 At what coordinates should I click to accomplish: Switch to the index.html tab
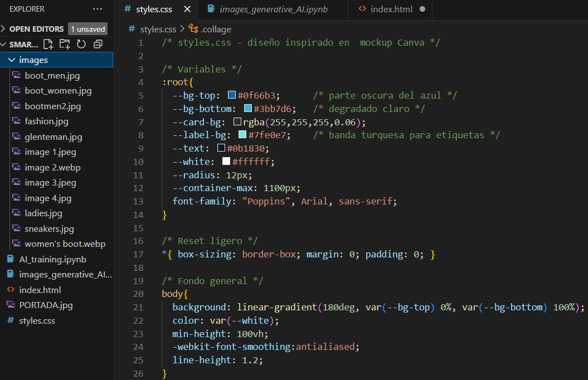(390, 9)
